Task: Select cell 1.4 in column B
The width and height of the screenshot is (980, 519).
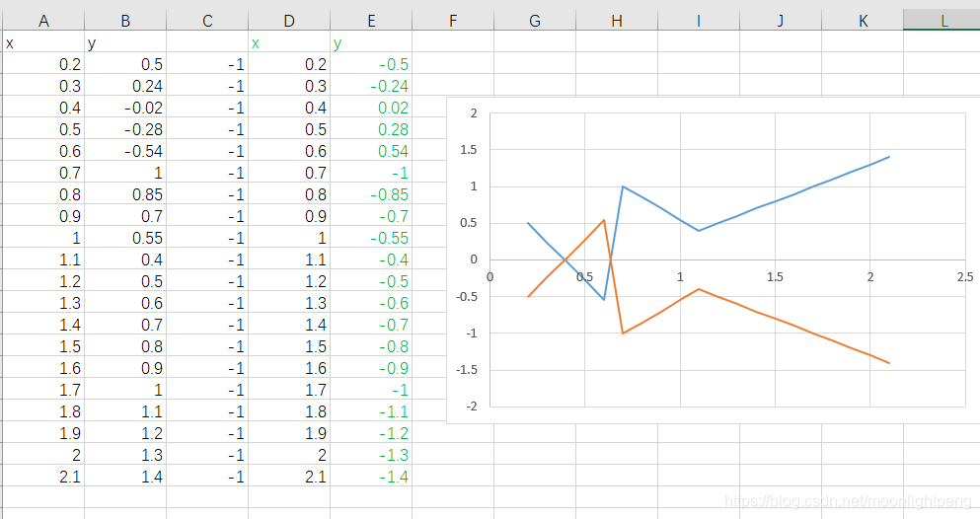Action: 125,477
